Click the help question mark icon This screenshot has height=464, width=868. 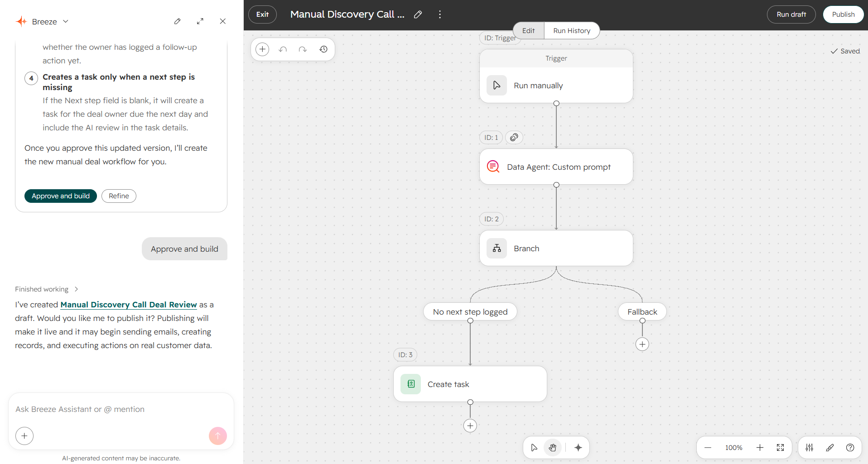pyautogui.click(x=850, y=448)
